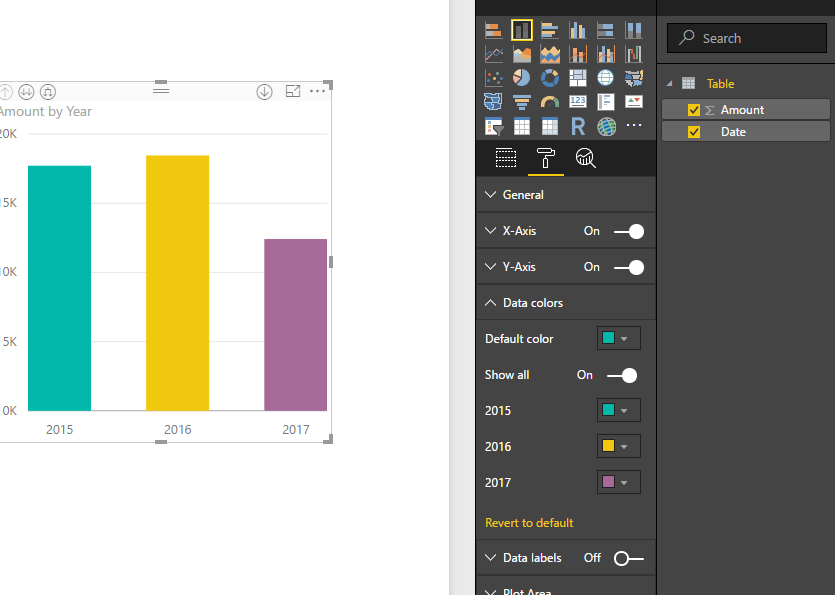Click the Revert to default link
This screenshot has height=595, width=835.
pos(529,523)
